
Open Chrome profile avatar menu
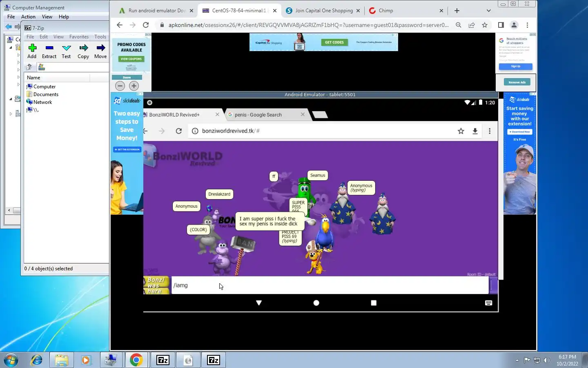point(514,25)
